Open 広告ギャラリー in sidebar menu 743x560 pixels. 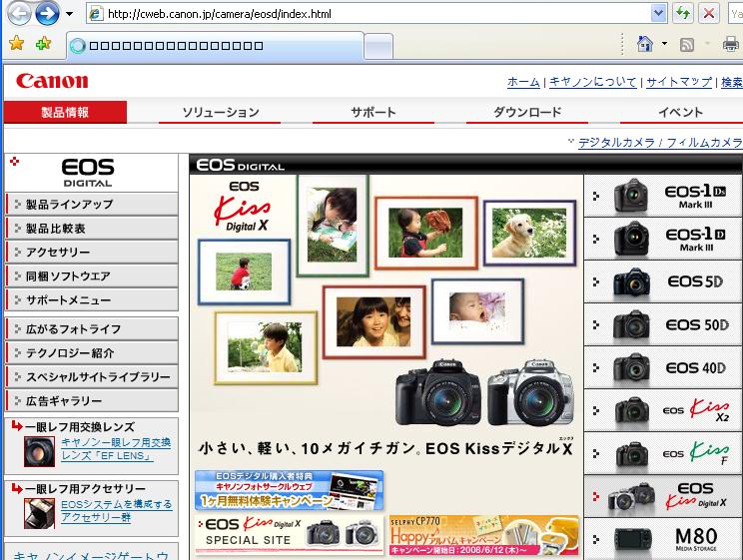tap(92, 401)
